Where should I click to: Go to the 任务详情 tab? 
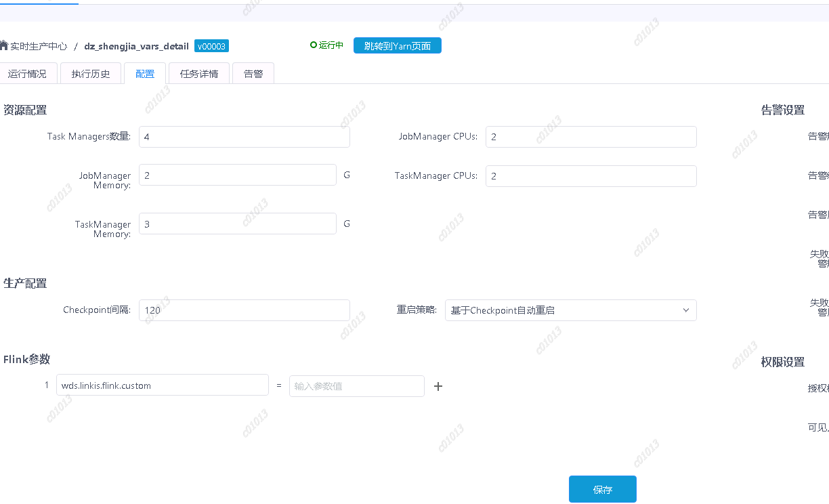[199, 74]
